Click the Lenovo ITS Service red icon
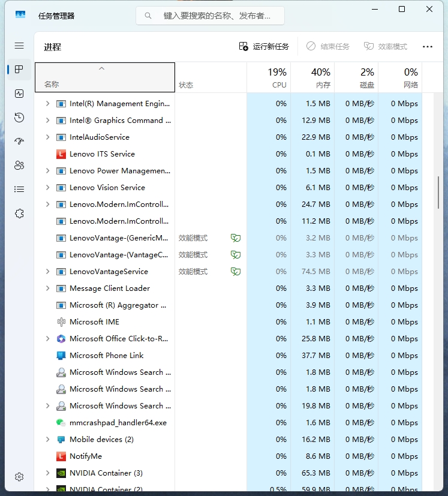The width and height of the screenshot is (448, 496). [61, 154]
